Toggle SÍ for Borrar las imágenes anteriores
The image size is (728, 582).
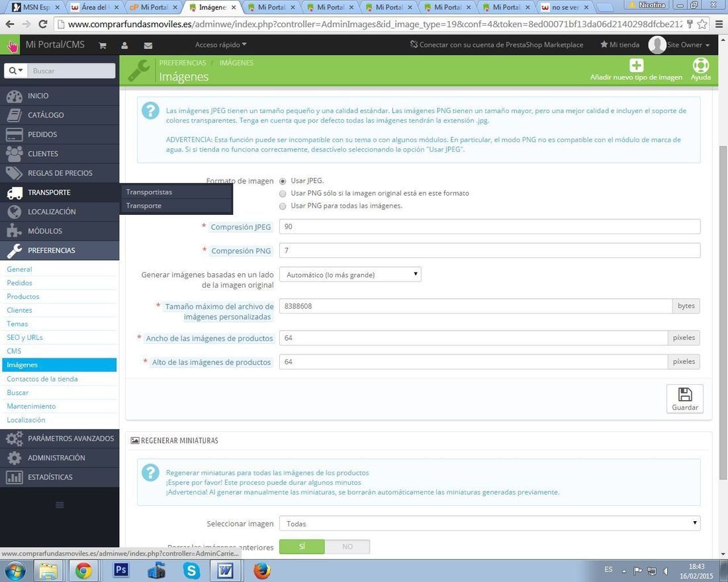(x=302, y=546)
